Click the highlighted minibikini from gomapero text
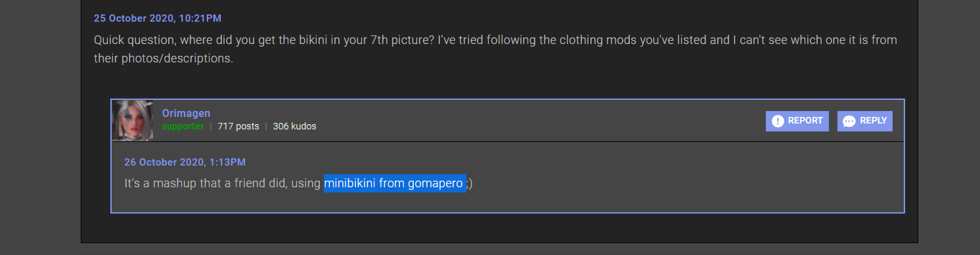Screen dimensions: 980x255 click(x=395, y=183)
